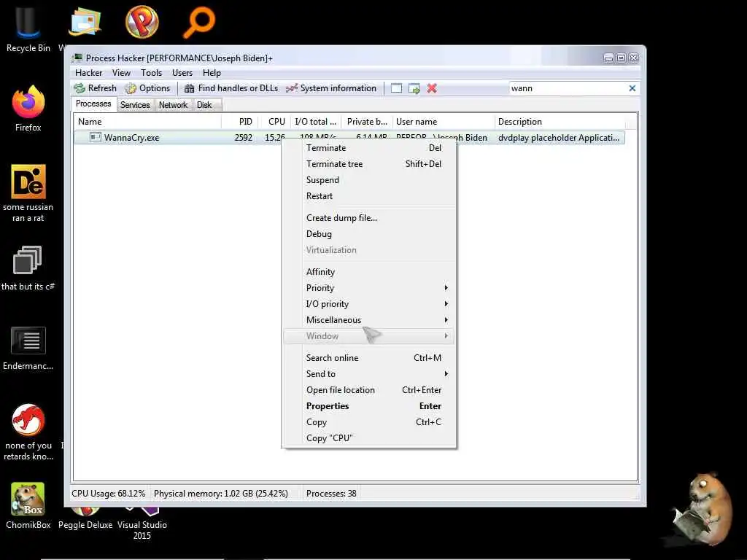Expand the Miscellaneous submenu
Image resolution: width=747 pixels, height=560 pixels.
click(368, 320)
